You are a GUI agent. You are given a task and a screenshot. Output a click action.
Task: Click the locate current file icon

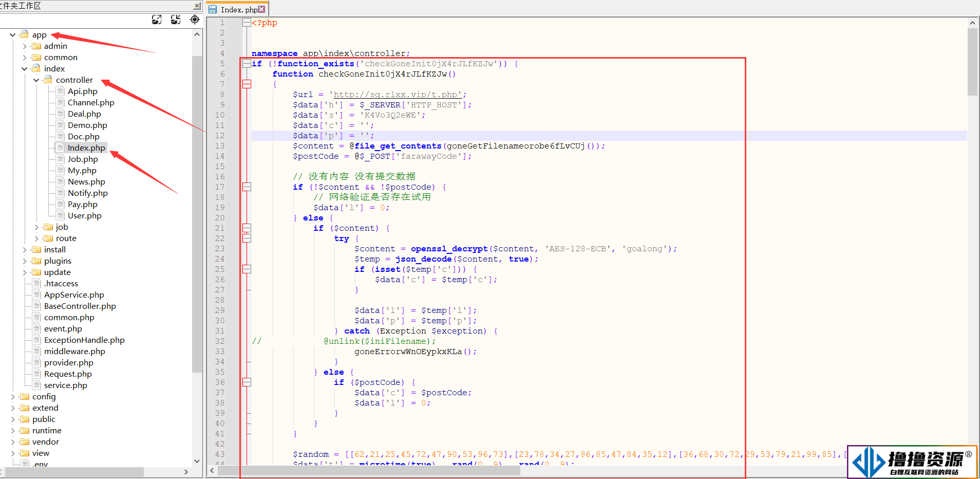(x=195, y=20)
